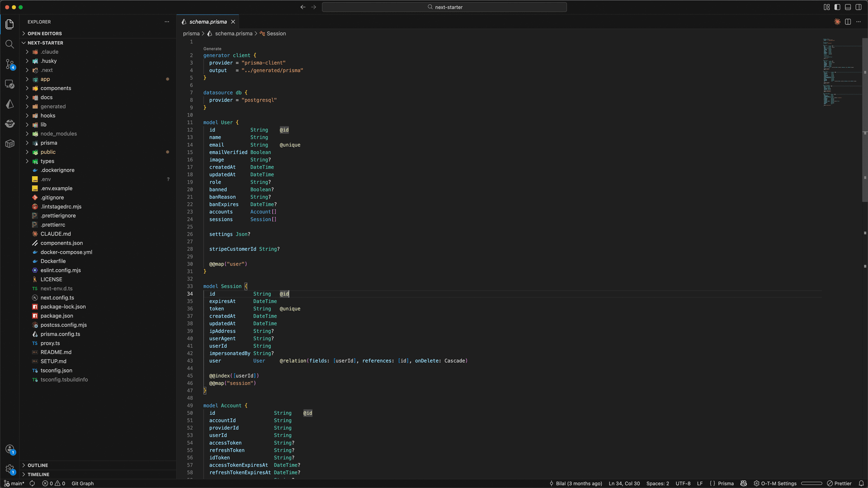Go forward in navigation history
Image resolution: width=868 pixels, height=488 pixels.
(314, 7)
